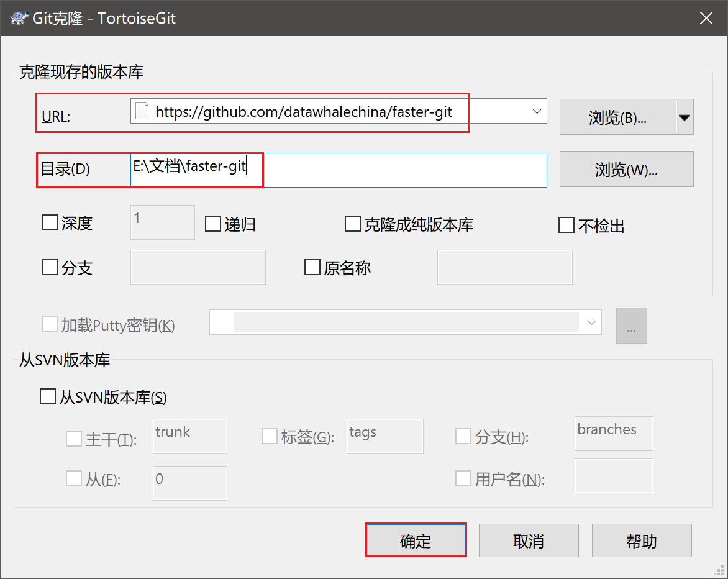Open 帮助 for the clone dialog

(641, 541)
